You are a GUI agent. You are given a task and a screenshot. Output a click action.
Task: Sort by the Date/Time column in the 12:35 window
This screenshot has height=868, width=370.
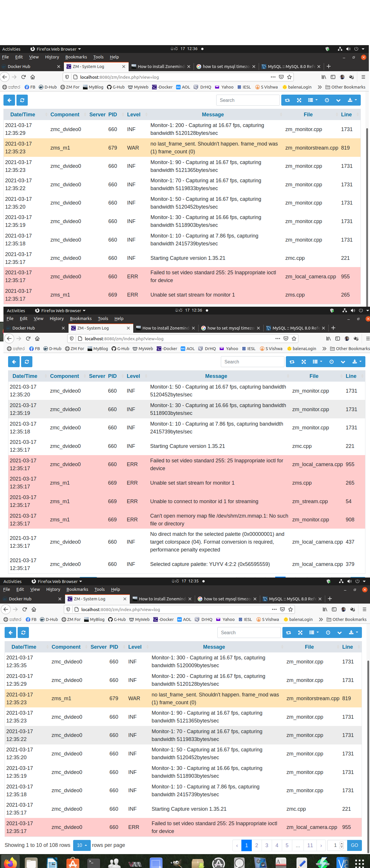pos(24,647)
